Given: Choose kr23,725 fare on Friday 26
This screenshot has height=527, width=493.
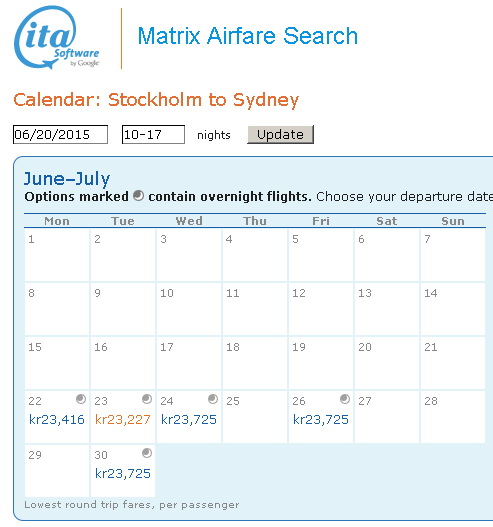Looking at the screenshot, I should (321, 419).
